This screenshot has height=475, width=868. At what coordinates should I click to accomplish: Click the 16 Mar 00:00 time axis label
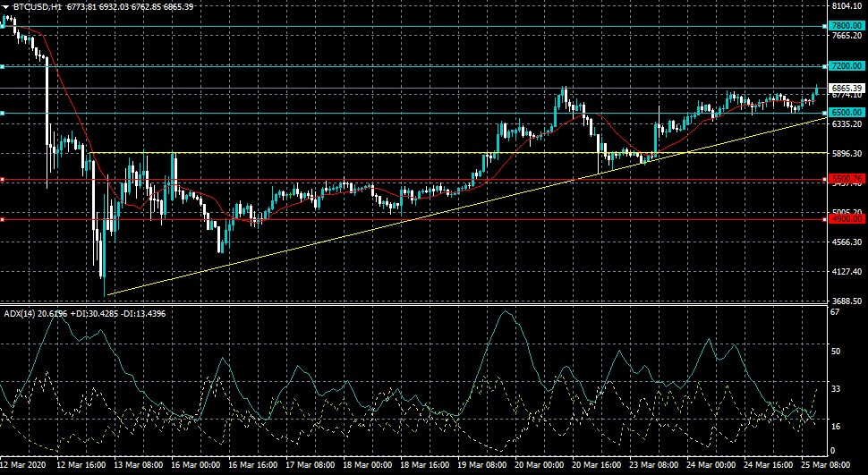pyautogui.click(x=196, y=465)
